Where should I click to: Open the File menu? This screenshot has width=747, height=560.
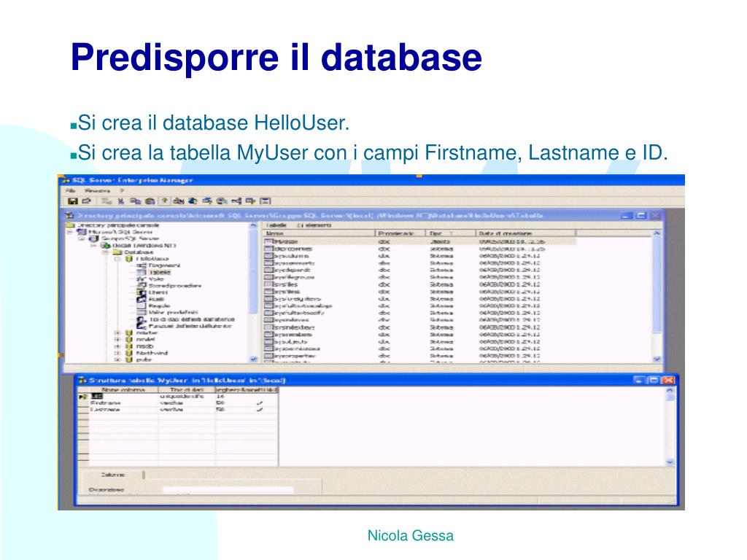point(70,190)
